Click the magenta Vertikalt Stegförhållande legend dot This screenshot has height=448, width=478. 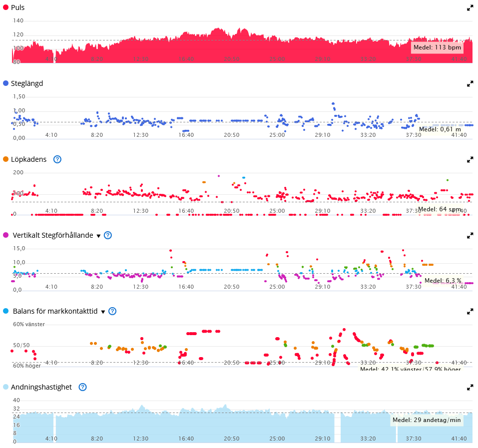[5, 235]
